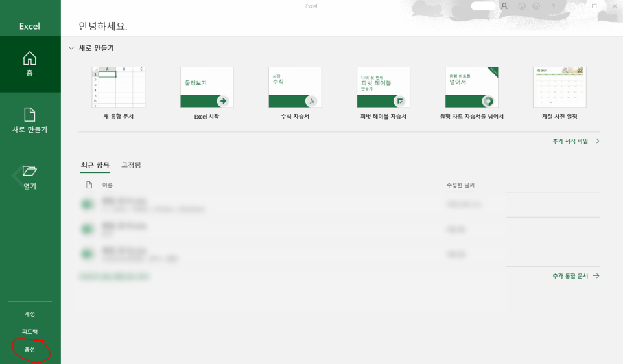Open 피드백 (Feedback) page
The width and height of the screenshot is (623, 364).
tap(30, 332)
